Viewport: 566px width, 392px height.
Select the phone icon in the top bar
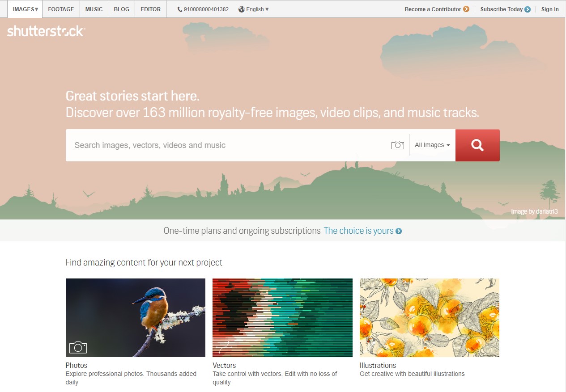pos(179,9)
